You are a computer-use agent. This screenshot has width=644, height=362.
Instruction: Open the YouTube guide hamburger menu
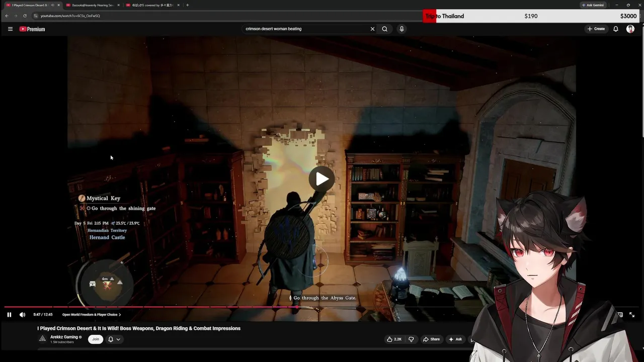click(x=10, y=29)
